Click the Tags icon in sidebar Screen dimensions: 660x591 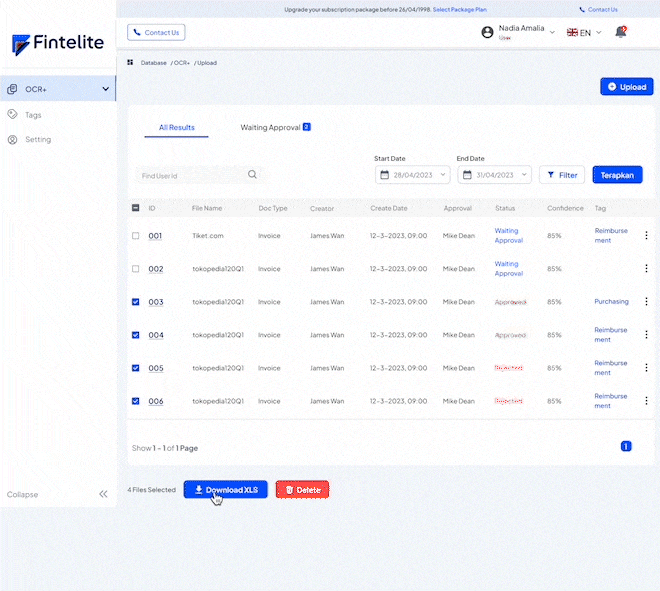pos(12,115)
